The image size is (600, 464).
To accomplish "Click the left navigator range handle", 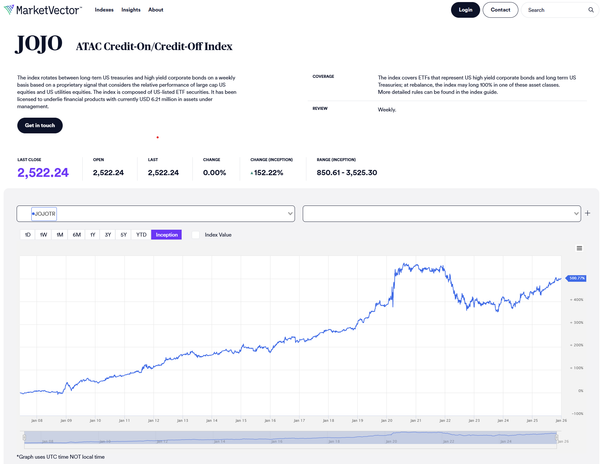I will (24, 437).
